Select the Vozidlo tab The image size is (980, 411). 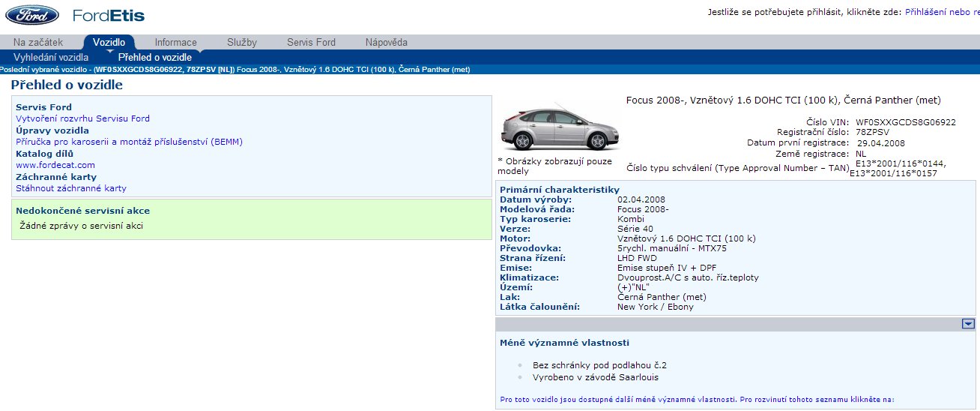(109, 43)
